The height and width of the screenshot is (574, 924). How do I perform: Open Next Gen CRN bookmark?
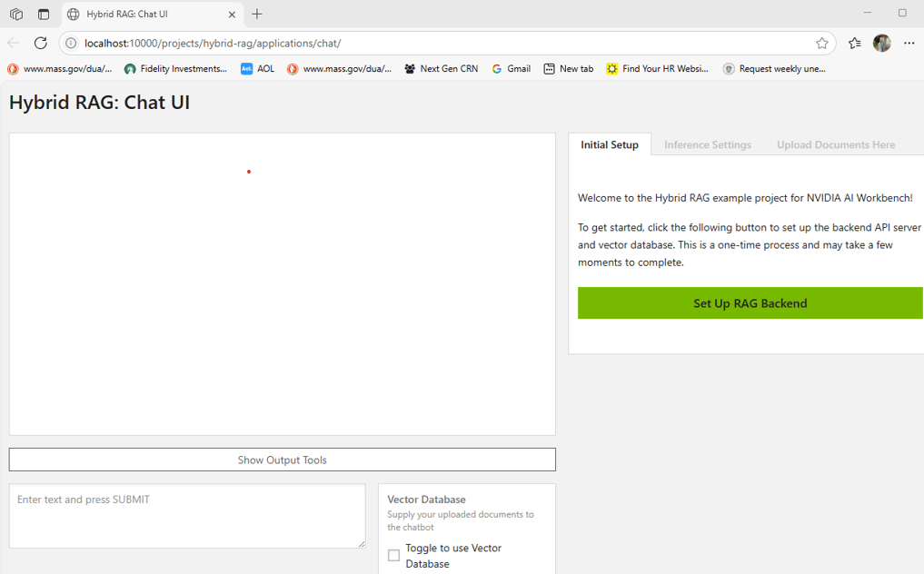(442, 69)
